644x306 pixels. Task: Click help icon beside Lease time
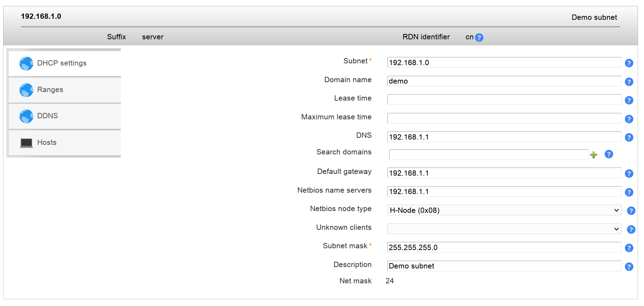[629, 100]
